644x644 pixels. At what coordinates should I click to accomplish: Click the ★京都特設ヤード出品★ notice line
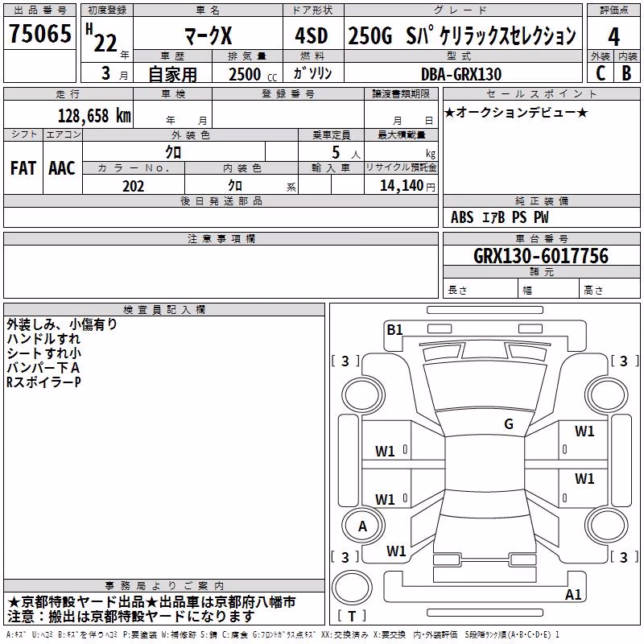point(151,602)
